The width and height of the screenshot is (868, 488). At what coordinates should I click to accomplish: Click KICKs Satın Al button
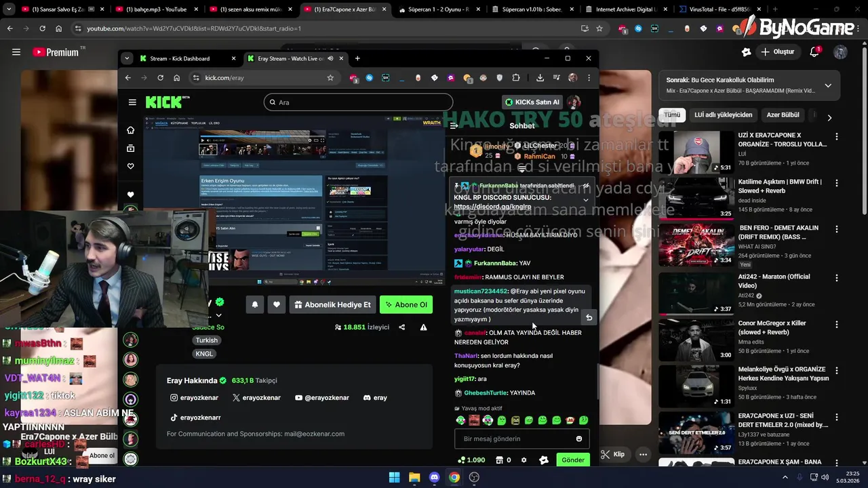(x=532, y=102)
